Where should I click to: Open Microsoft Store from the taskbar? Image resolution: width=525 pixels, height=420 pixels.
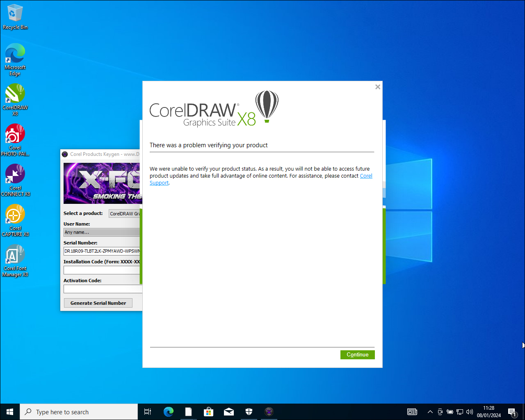pyautogui.click(x=209, y=411)
